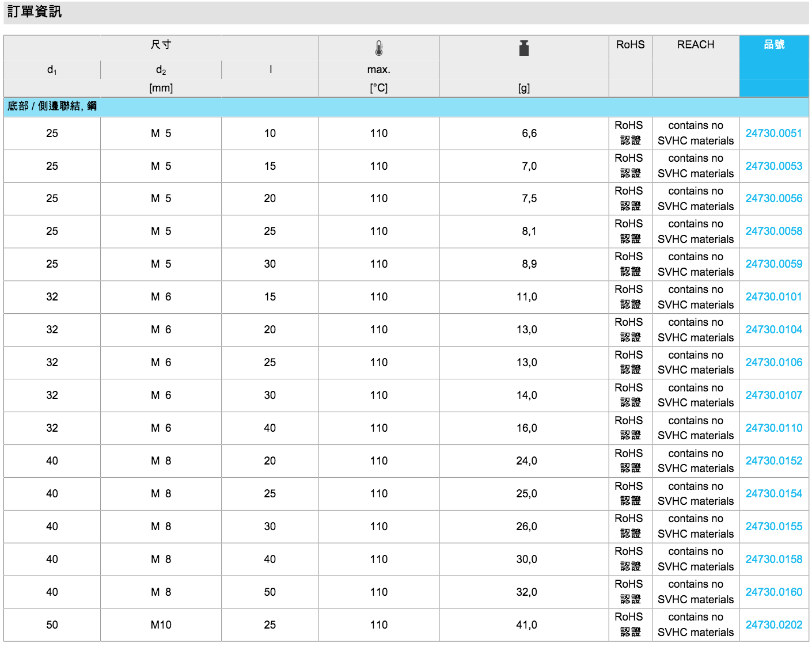View details for 24730.0158
Screen dimensions: 812x647
point(773,559)
